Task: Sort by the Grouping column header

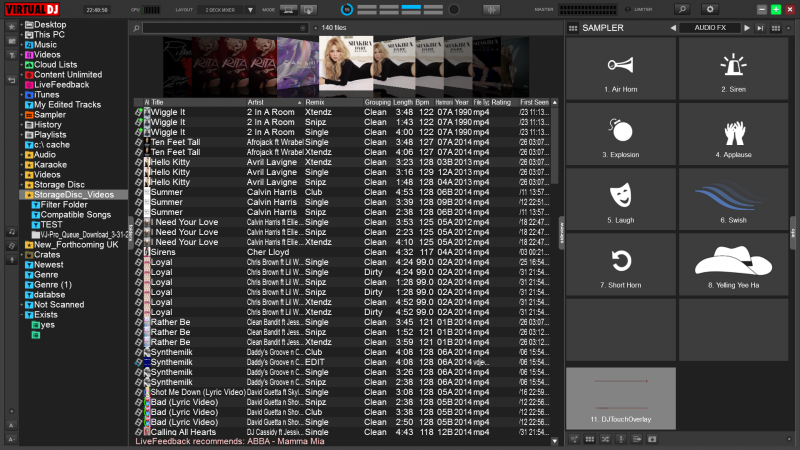Action: tap(378, 103)
